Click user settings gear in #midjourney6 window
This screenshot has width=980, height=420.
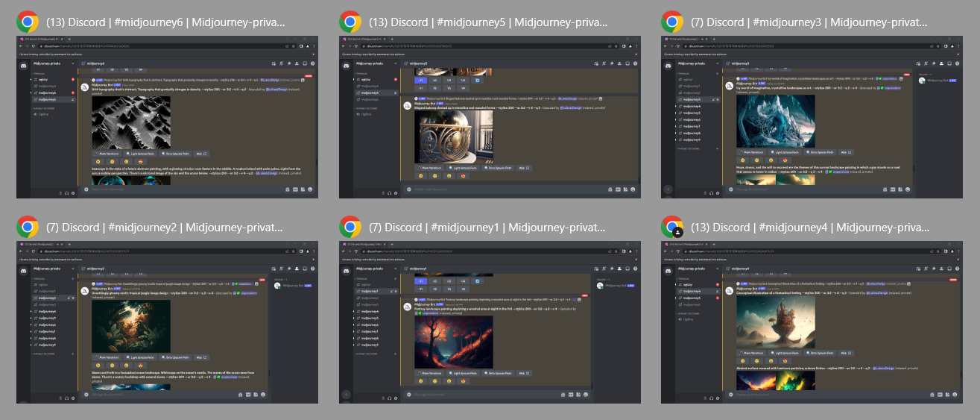tap(73, 192)
